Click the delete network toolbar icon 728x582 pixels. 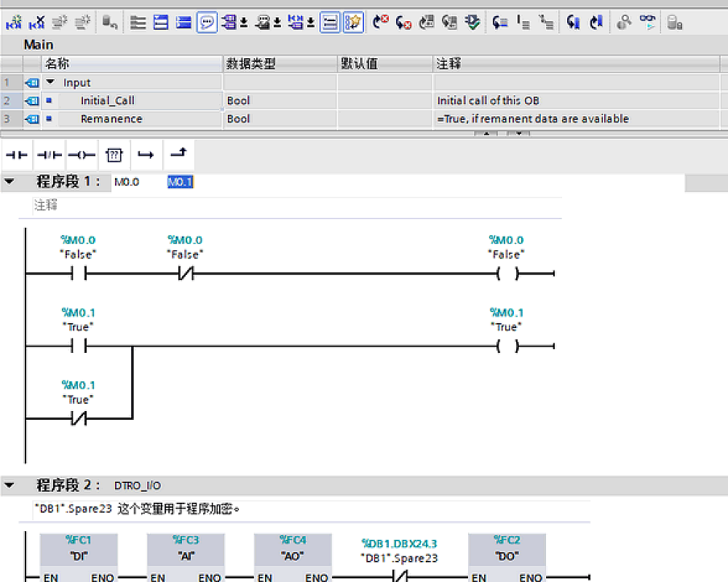coord(37,23)
